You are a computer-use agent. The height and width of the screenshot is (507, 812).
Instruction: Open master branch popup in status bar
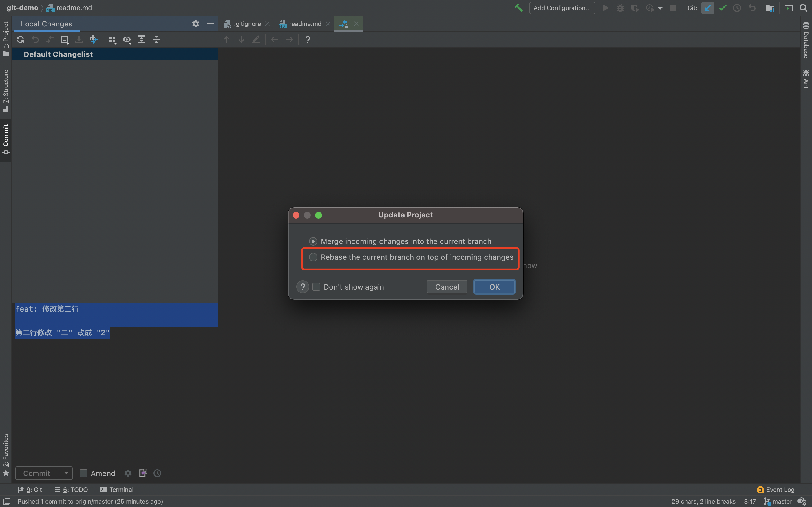pos(778,501)
